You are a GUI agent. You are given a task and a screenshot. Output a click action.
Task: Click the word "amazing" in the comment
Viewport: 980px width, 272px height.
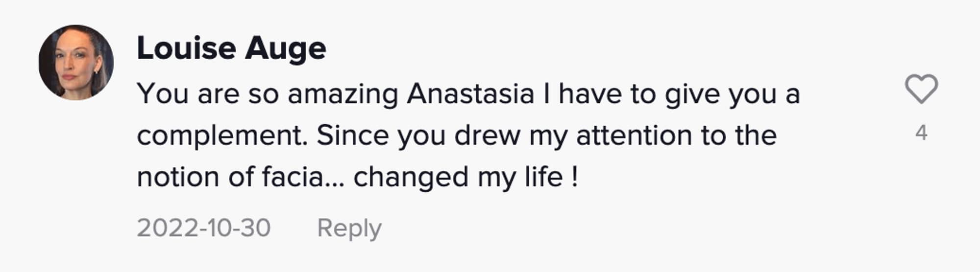click(343, 94)
